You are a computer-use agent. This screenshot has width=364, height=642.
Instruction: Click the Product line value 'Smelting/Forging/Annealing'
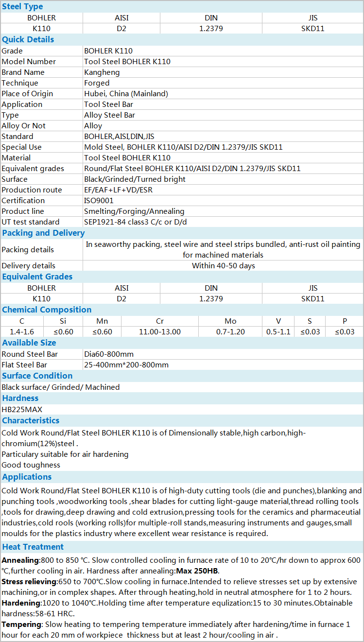(x=135, y=211)
